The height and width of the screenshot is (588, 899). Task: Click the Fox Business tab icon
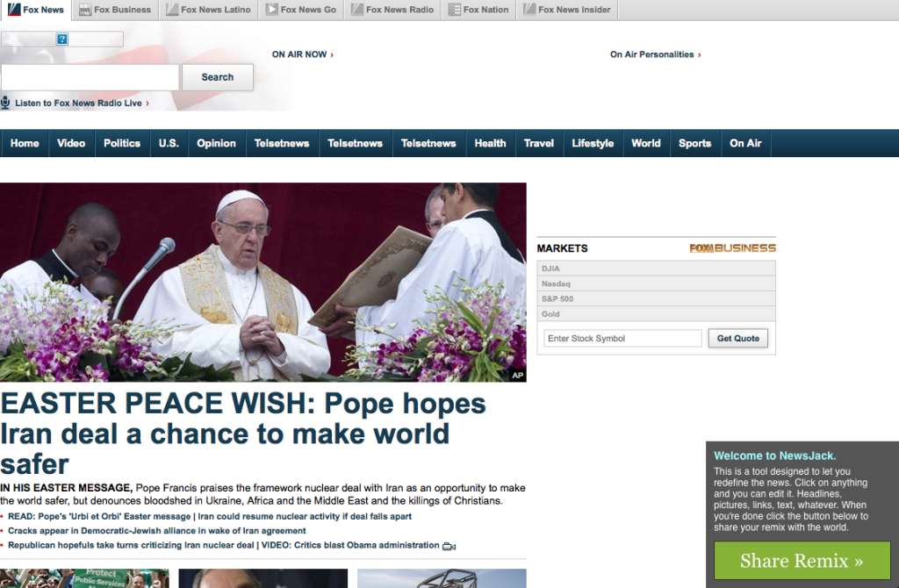84,10
